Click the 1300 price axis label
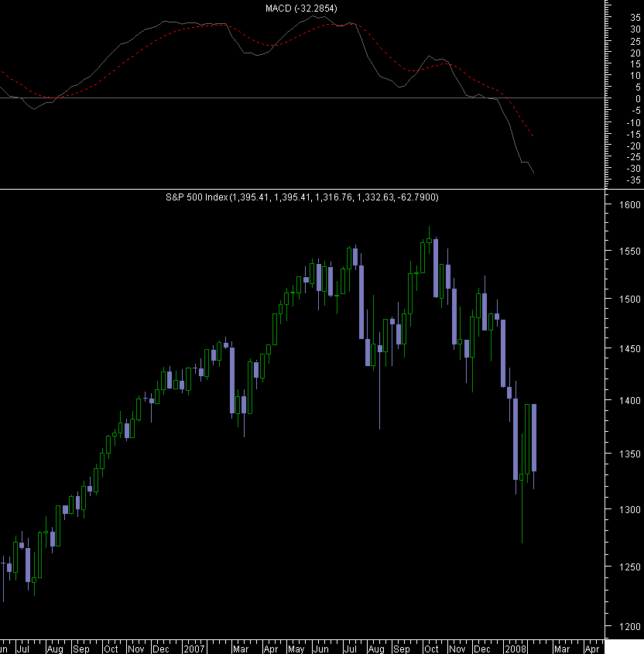This screenshot has width=644, height=654. tap(630, 510)
